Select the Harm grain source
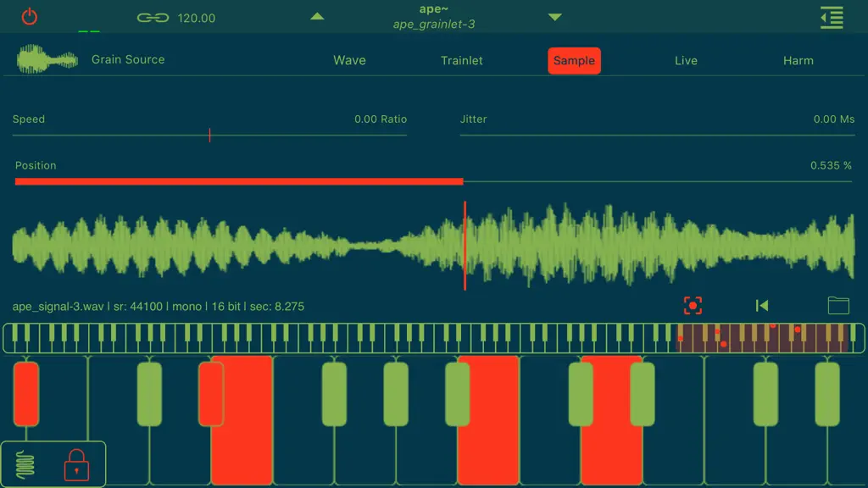Image resolution: width=868 pixels, height=488 pixels. click(x=798, y=60)
